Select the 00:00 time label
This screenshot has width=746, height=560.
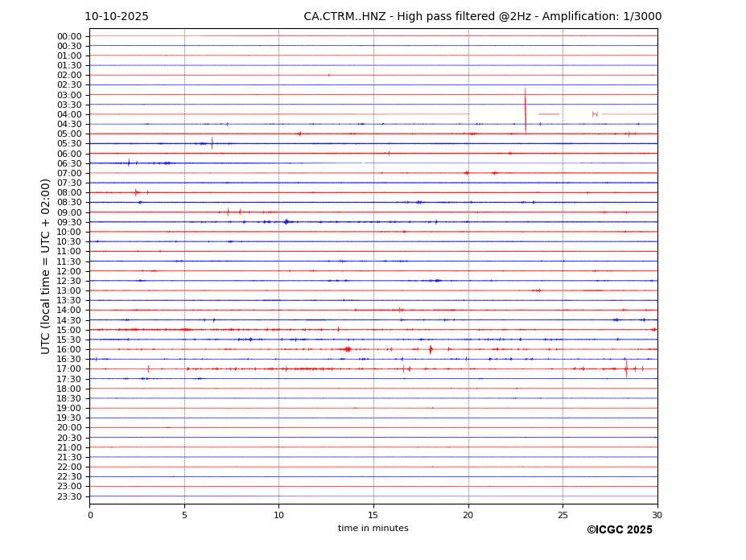tap(69, 36)
